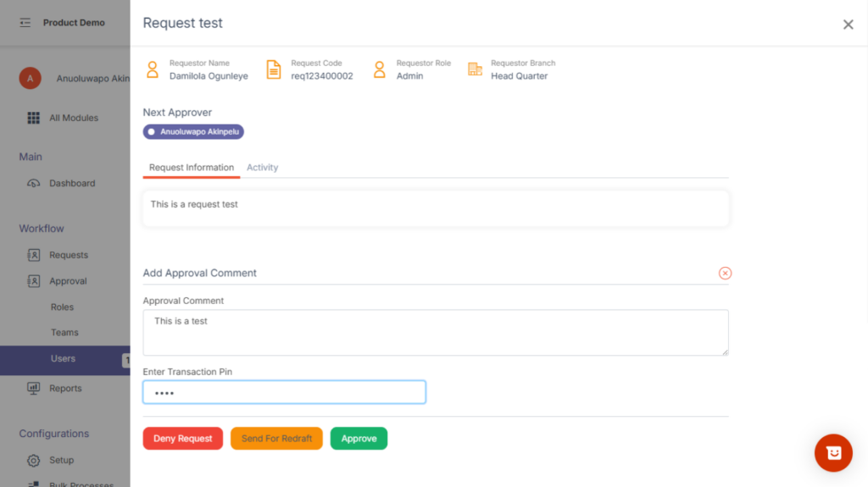Click the hamburger menu icon beside Product Demo

point(25,23)
